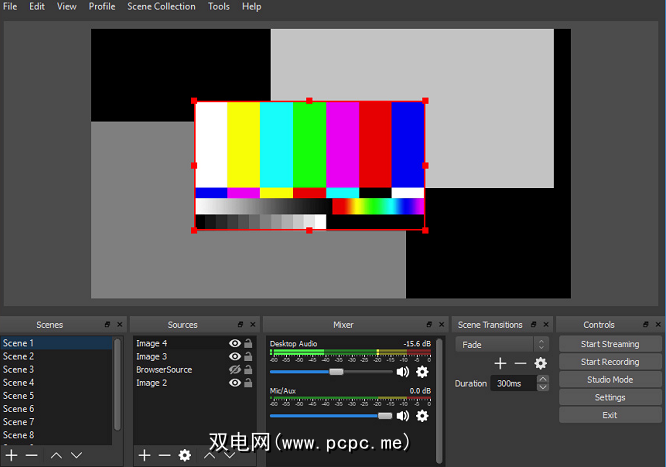Open the Fade transition dropdown
This screenshot has height=467, width=666.
501,344
